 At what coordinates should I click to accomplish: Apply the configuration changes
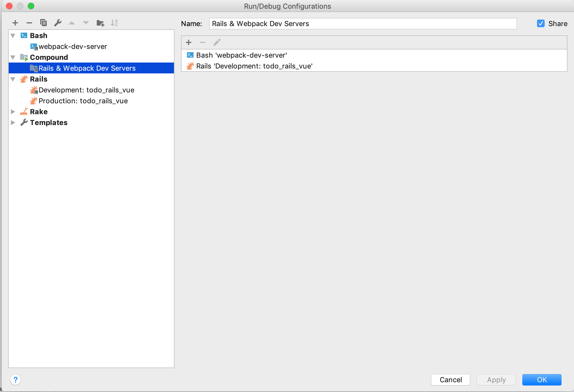[496, 379]
